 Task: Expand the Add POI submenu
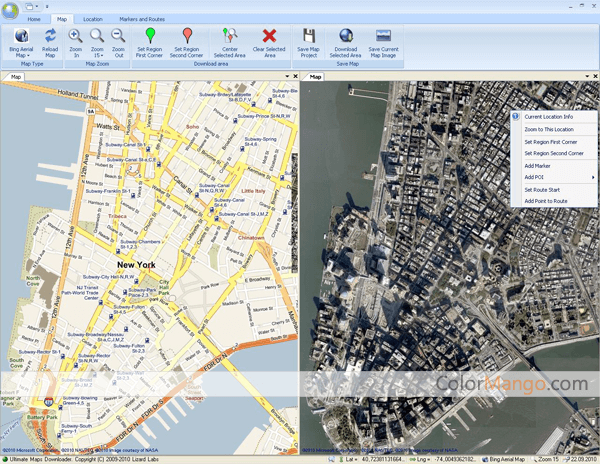(554, 177)
